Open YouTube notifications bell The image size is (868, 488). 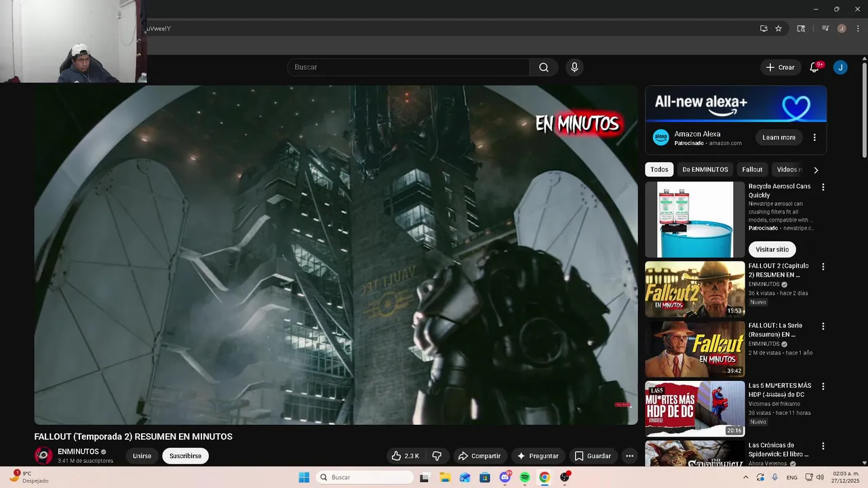coord(814,67)
